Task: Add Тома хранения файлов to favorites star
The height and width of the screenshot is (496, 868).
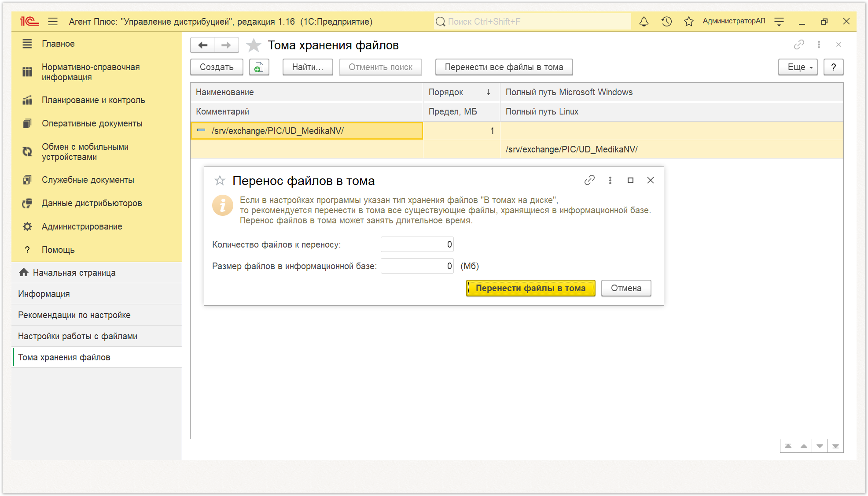Action: pos(254,45)
